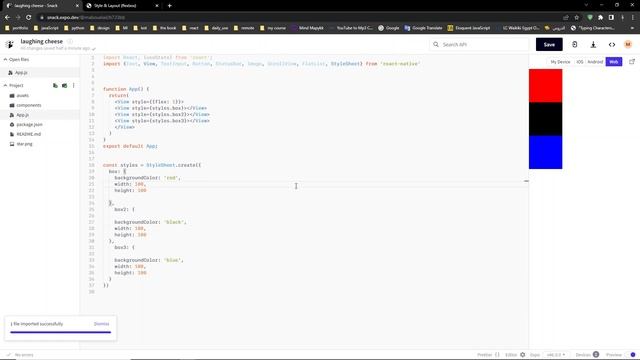Viewport: 640px width, 360px height.
Task: Click the import files icon in Project
Action: tap(55, 85)
